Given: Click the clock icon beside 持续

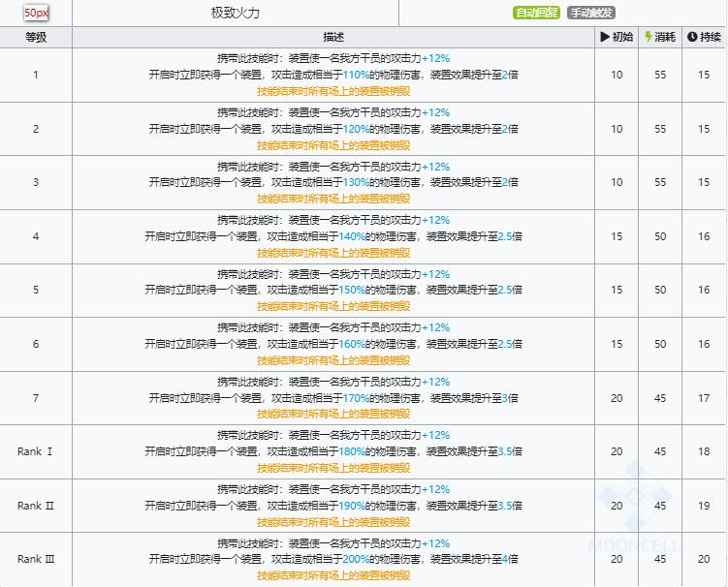Looking at the screenshot, I should tap(692, 37).
